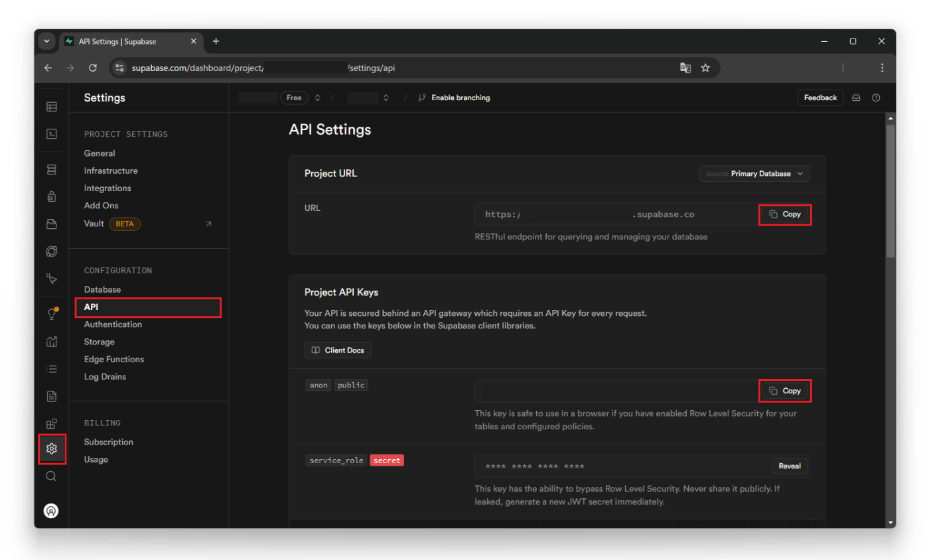Click Enable branching
This screenshot has height=560, width=929.
point(461,98)
